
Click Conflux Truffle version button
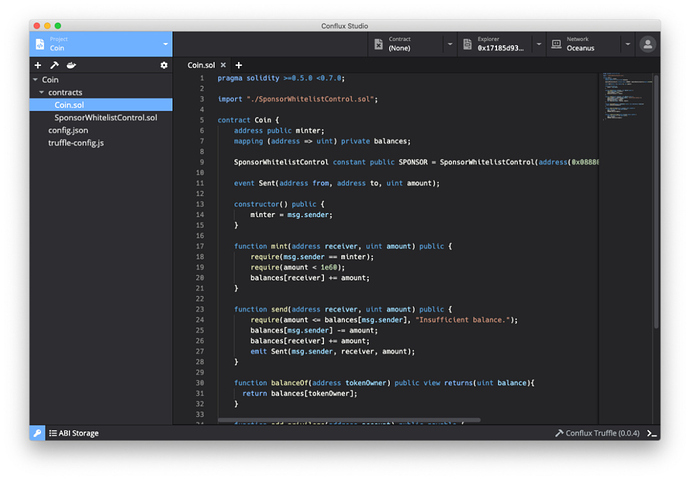pos(597,433)
